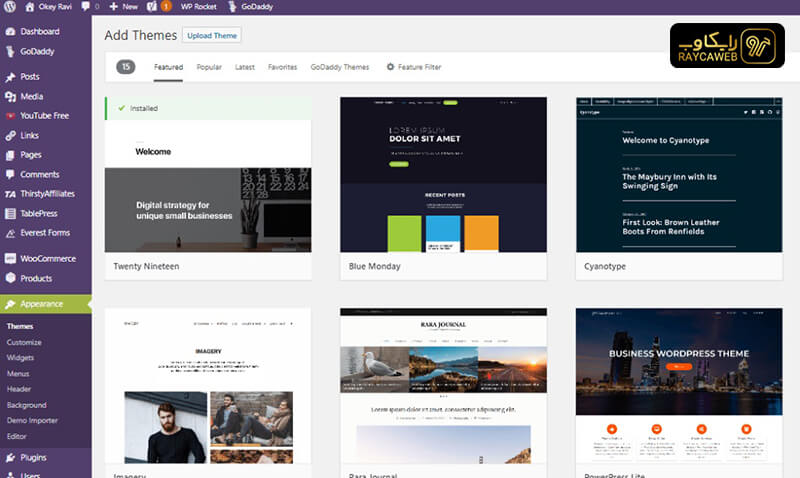Click the home icon beside Okey Ravi
The width and height of the screenshot is (800, 478).
coord(30,7)
